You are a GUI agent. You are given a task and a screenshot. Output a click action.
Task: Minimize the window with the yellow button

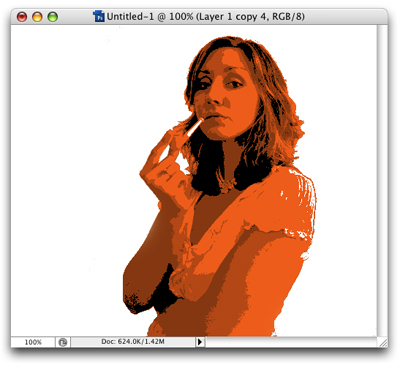click(x=37, y=16)
